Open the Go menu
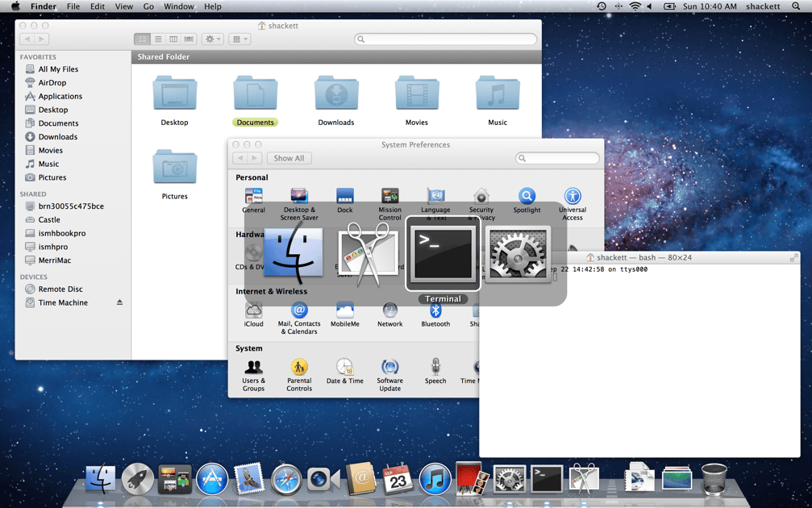The height and width of the screenshot is (508, 812). 148,6
